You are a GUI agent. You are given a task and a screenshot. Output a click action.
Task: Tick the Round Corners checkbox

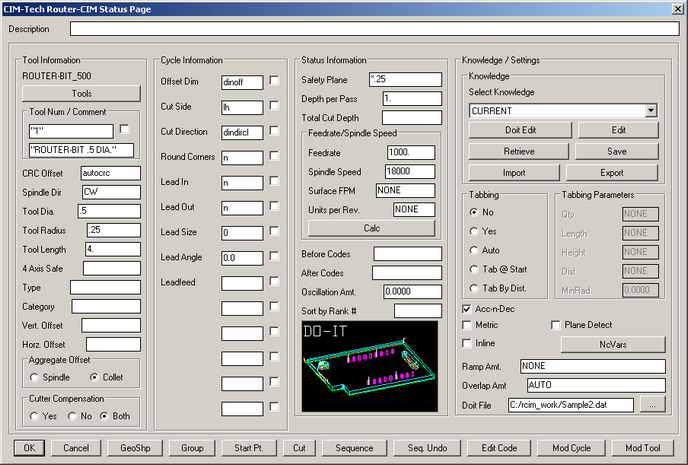pyautogui.click(x=274, y=156)
